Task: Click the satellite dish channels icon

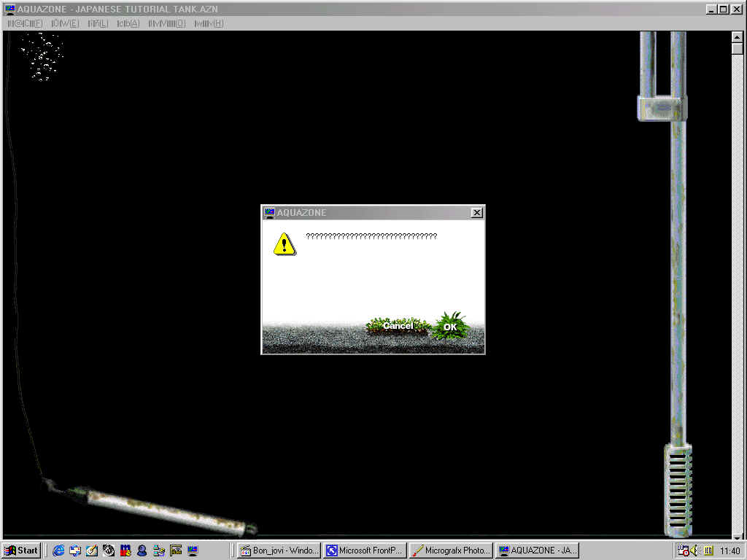Action: 109,551
